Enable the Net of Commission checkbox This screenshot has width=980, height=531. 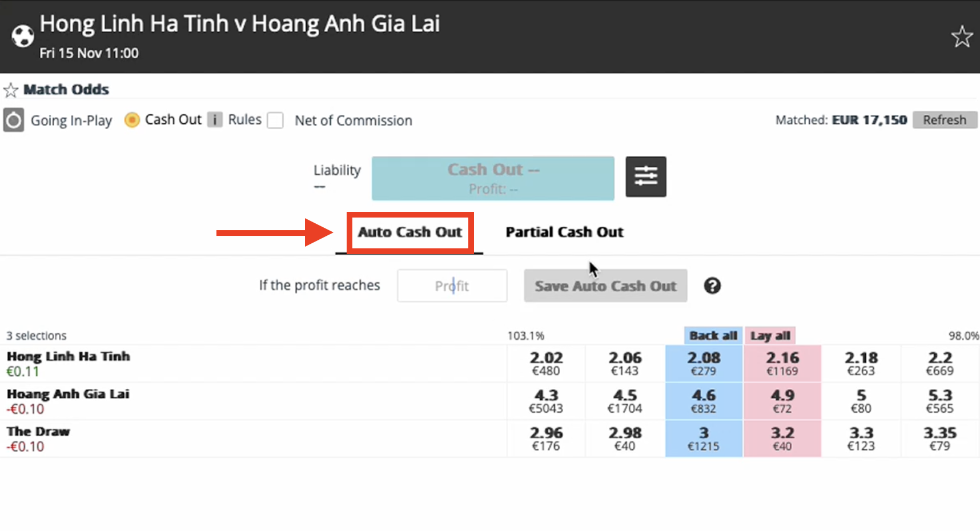click(275, 120)
